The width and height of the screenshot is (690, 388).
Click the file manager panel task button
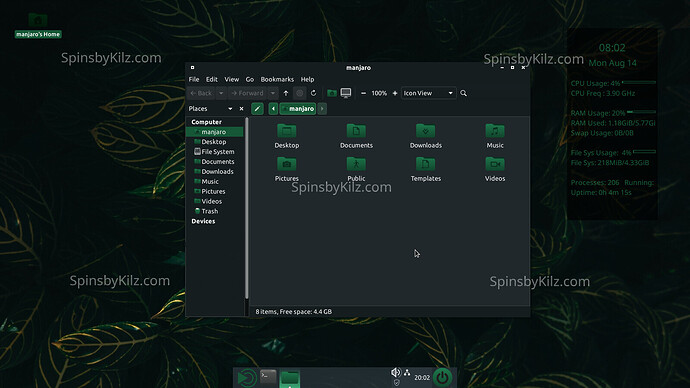click(x=290, y=378)
